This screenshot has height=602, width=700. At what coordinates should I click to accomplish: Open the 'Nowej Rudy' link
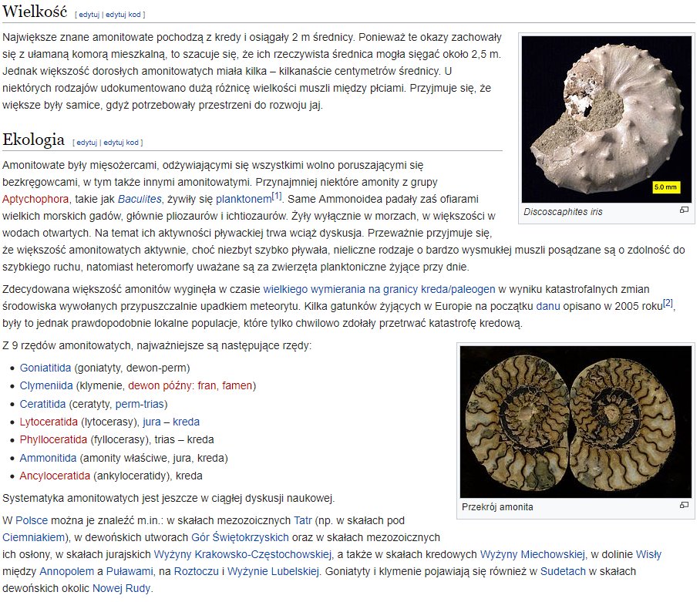pyautogui.click(x=122, y=588)
